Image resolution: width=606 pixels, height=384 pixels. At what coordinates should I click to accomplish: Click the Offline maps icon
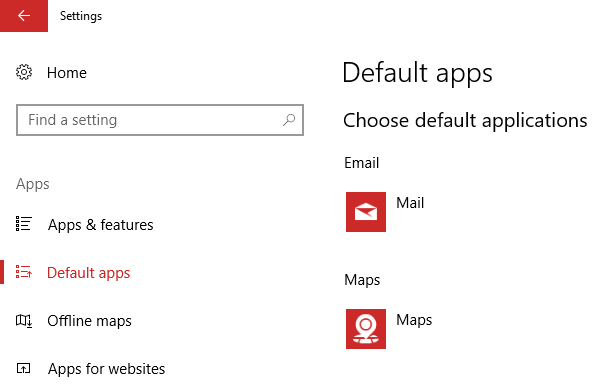[24, 320]
